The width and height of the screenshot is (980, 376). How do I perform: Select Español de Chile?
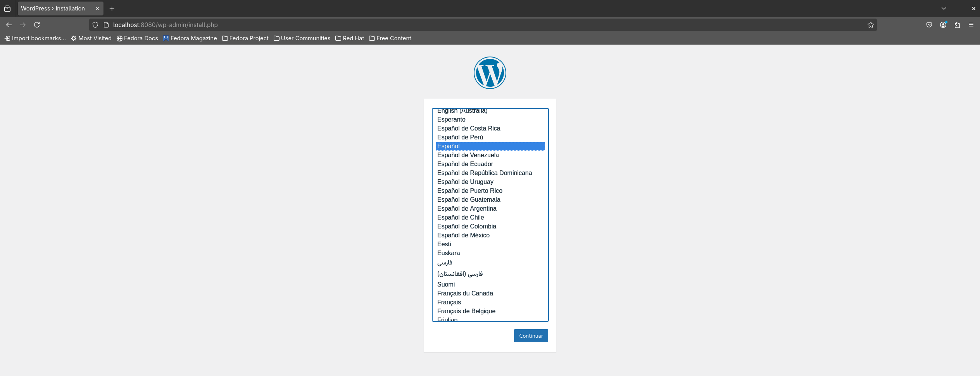tap(490, 218)
